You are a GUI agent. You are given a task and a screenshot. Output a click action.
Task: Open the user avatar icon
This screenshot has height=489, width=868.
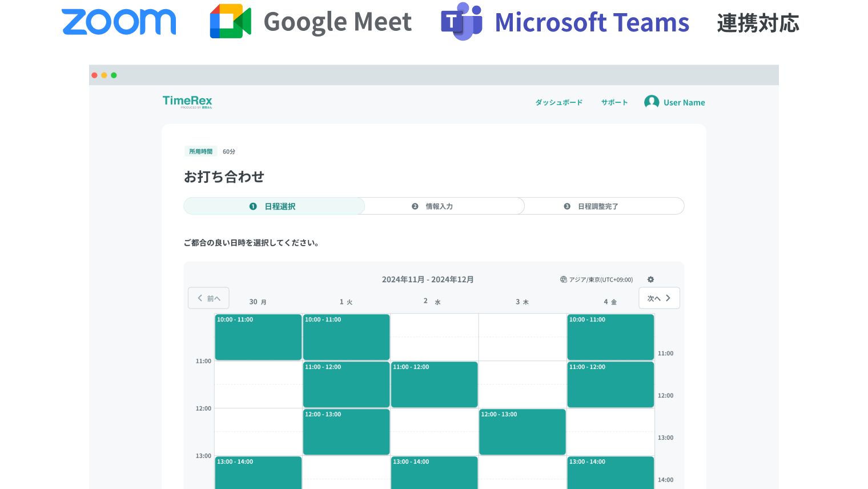(652, 102)
